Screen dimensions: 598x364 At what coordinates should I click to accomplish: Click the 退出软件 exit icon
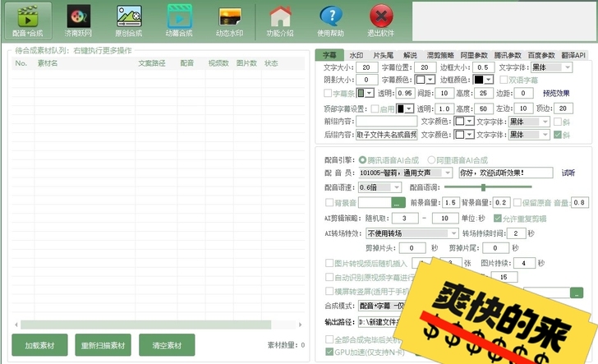click(x=381, y=21)
